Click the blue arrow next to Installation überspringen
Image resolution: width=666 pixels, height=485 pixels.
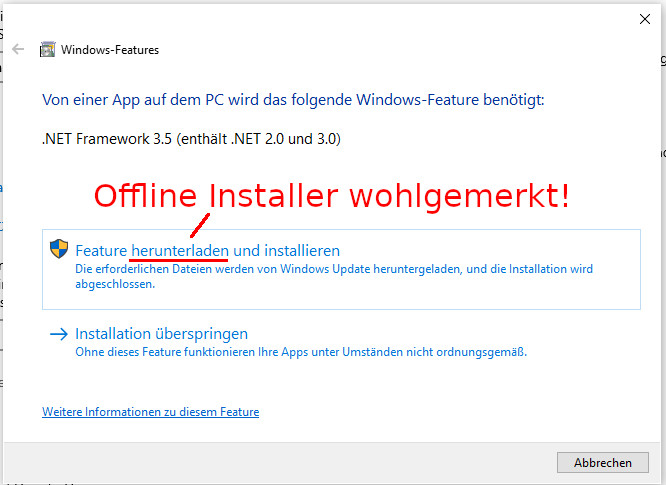(59, 334)
